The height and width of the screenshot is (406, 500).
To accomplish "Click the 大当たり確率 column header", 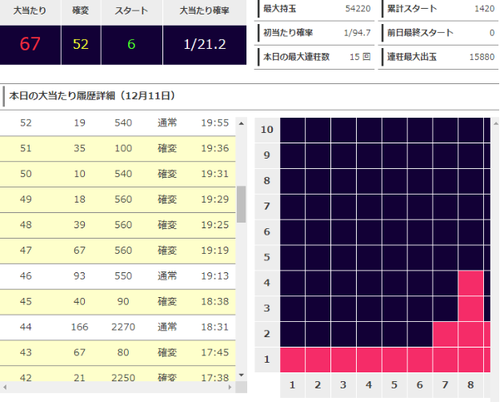I will point(205,11).
